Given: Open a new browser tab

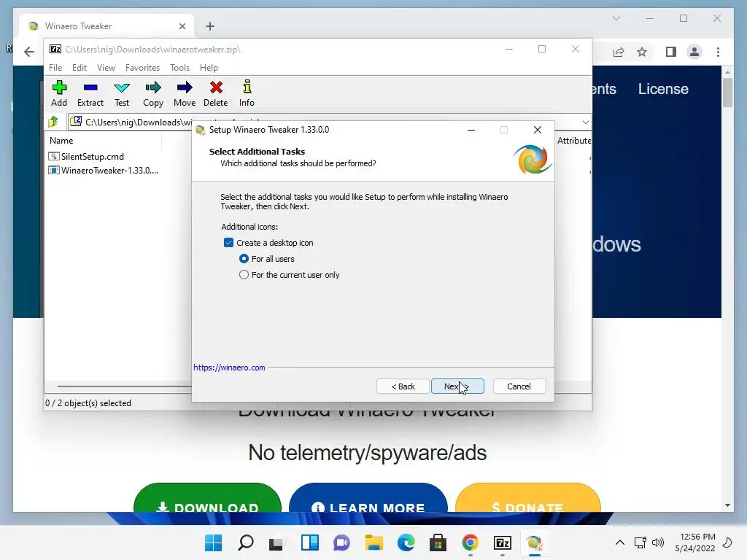Looking at the screenshot, I should [x=210, y=26].
